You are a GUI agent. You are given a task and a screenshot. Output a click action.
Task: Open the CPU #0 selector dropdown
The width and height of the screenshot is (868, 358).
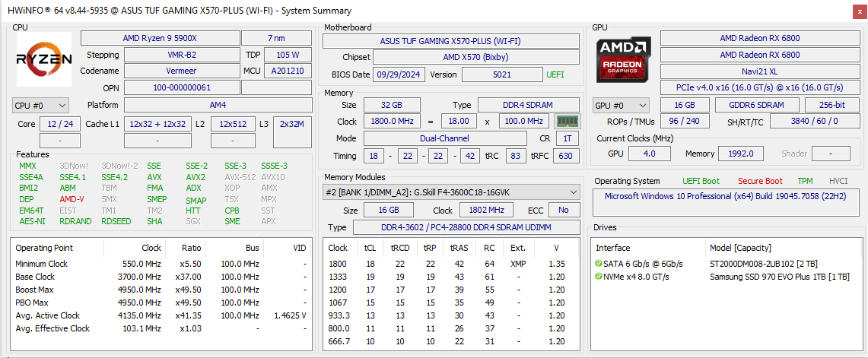(x=40, y=105)
